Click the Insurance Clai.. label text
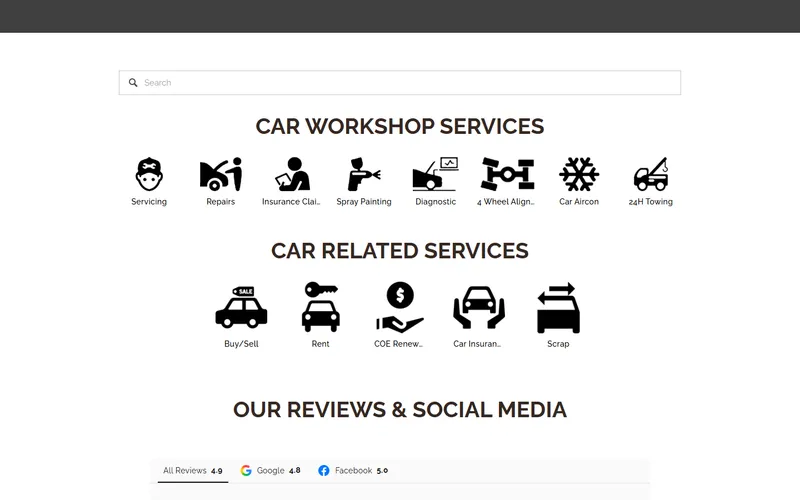 pyautogui.click(x=291, y=202)
